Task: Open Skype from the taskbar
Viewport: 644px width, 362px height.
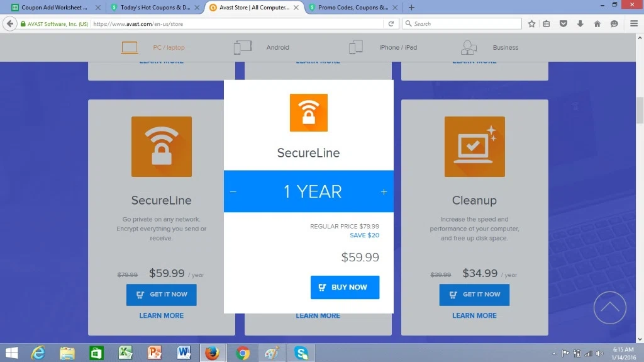Action: 301,353
